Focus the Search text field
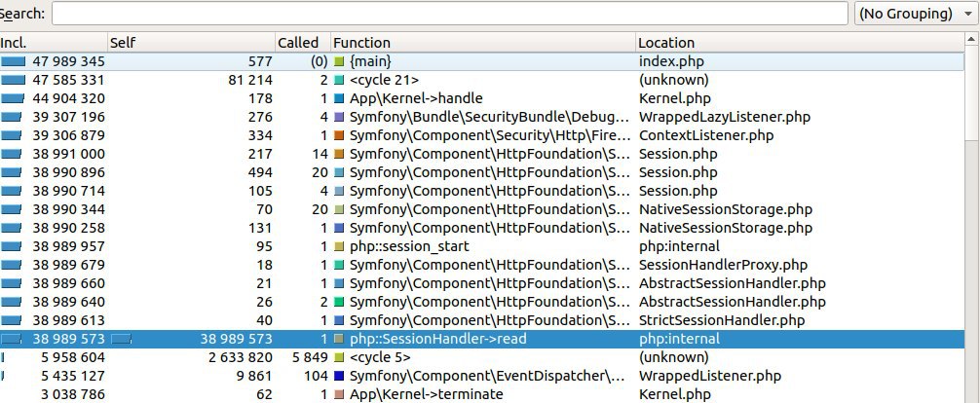 [x=450, y=13]
